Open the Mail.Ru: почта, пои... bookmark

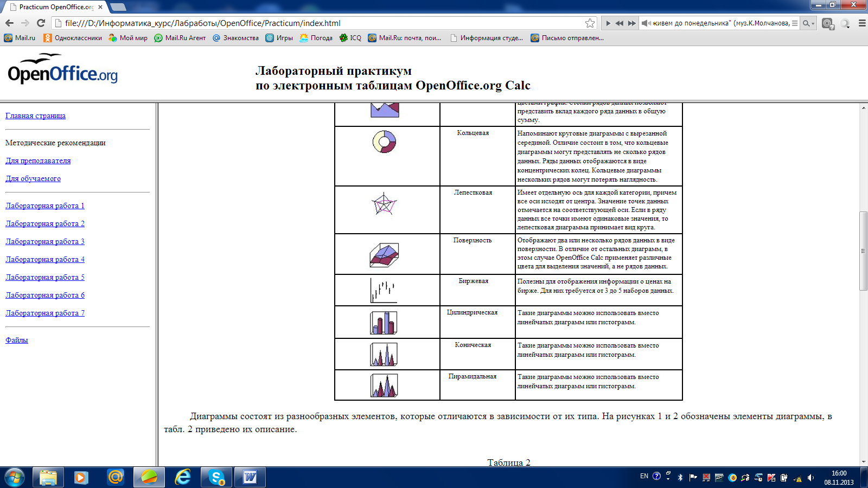click(405, 38)
